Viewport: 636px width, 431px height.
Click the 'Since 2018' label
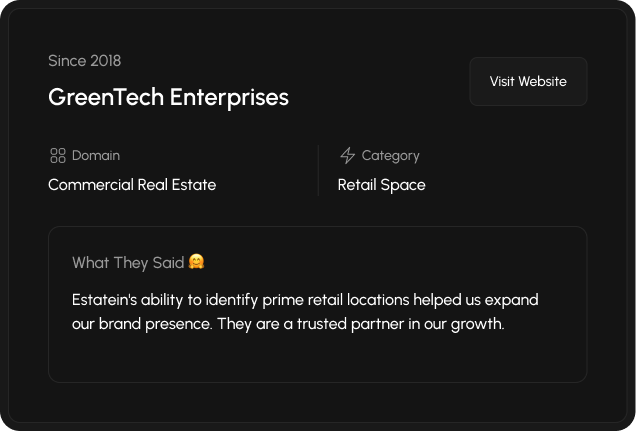(84, 61)
